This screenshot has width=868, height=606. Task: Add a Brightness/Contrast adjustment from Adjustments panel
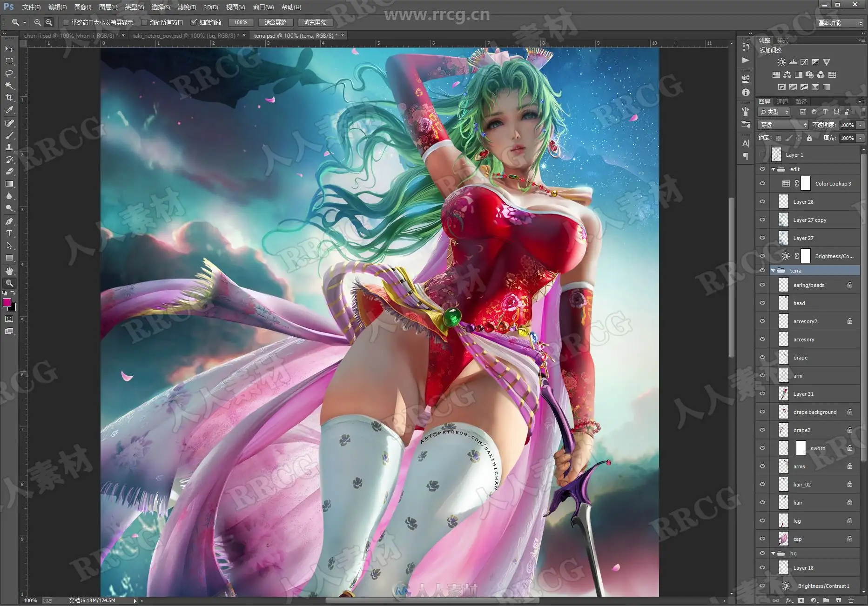pos(781,62)
